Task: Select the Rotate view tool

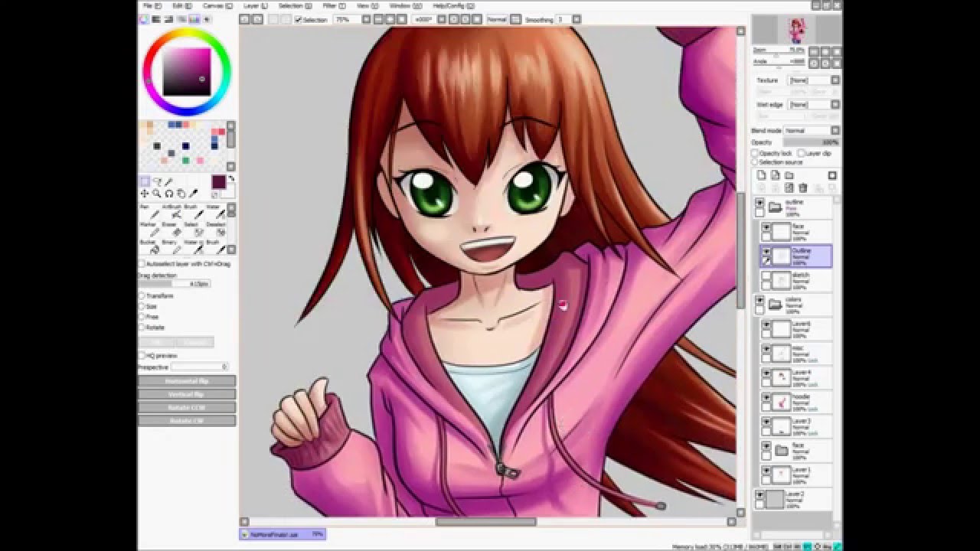Action: 169,194
